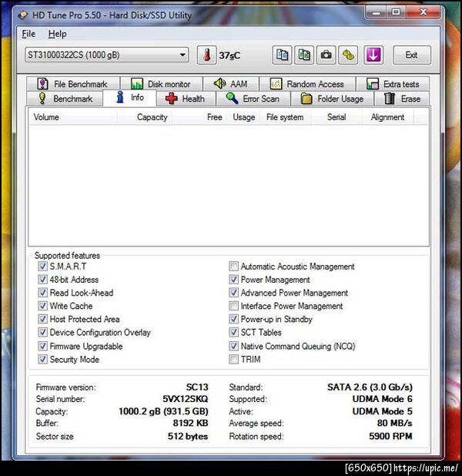The height and width of the screenshot is (476, 462).
Task: Click the Exit button
Action: click(412, 55)
